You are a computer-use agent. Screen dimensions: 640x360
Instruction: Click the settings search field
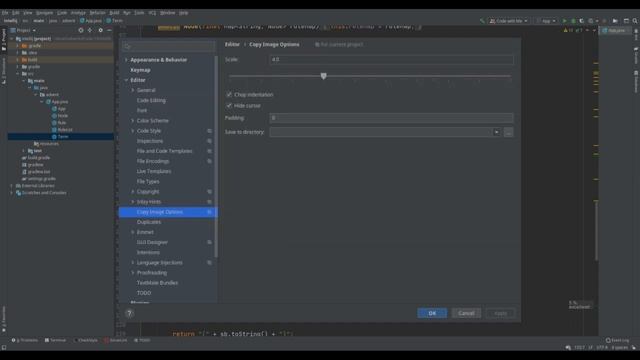coord(169,47)
